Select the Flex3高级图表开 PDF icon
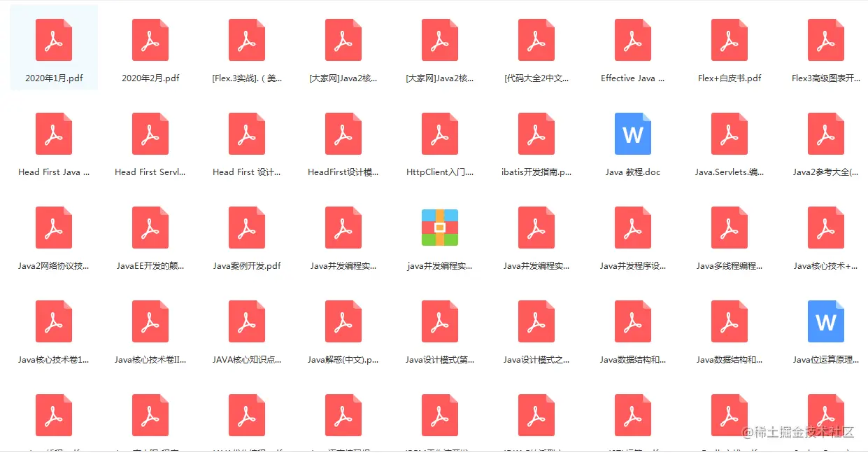Image resolution: width=868 pixels, height=453 pixels. [x=826, y=40]
